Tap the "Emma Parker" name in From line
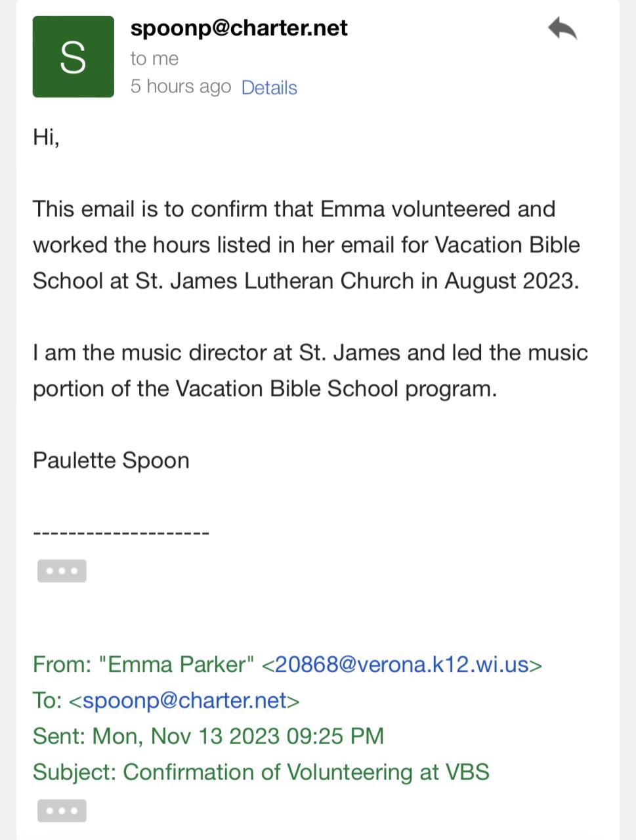 pyautogui.click(x=176, y=664)
